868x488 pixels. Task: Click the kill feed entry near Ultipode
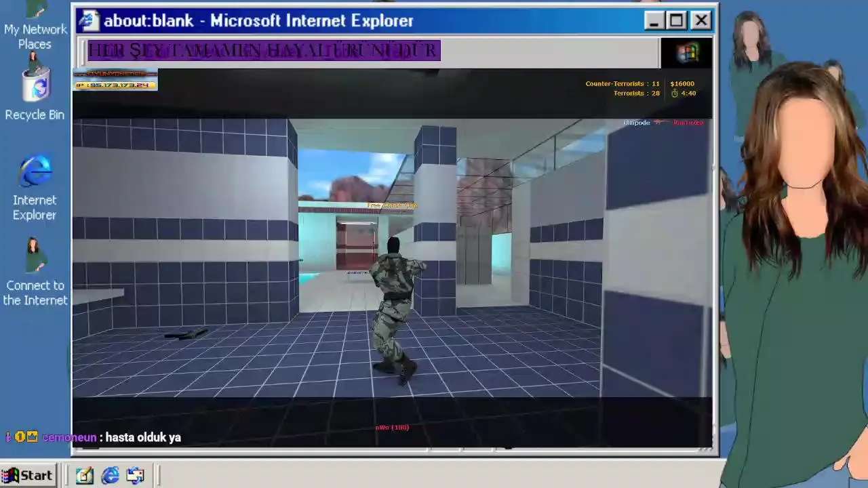(664, 123)
